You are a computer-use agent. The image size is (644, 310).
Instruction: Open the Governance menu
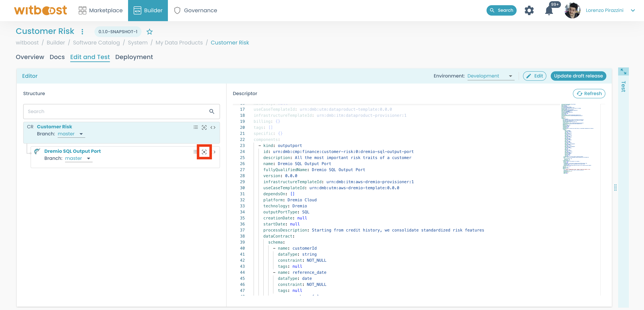click(195, 10)
